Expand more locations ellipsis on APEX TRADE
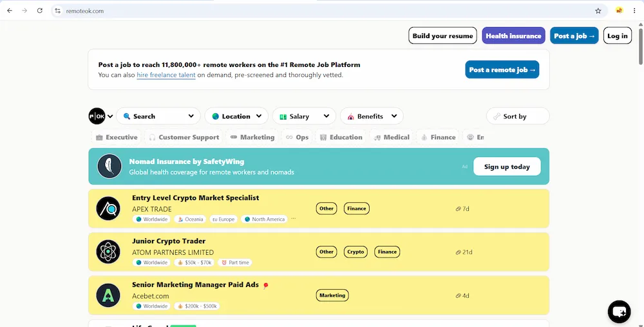The height and width of the screenshot is (327, 644). [x=293, y=219]
